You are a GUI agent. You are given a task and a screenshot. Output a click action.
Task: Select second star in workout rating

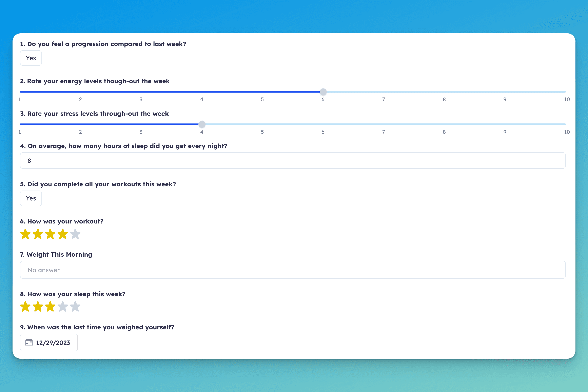click(38, 234)
